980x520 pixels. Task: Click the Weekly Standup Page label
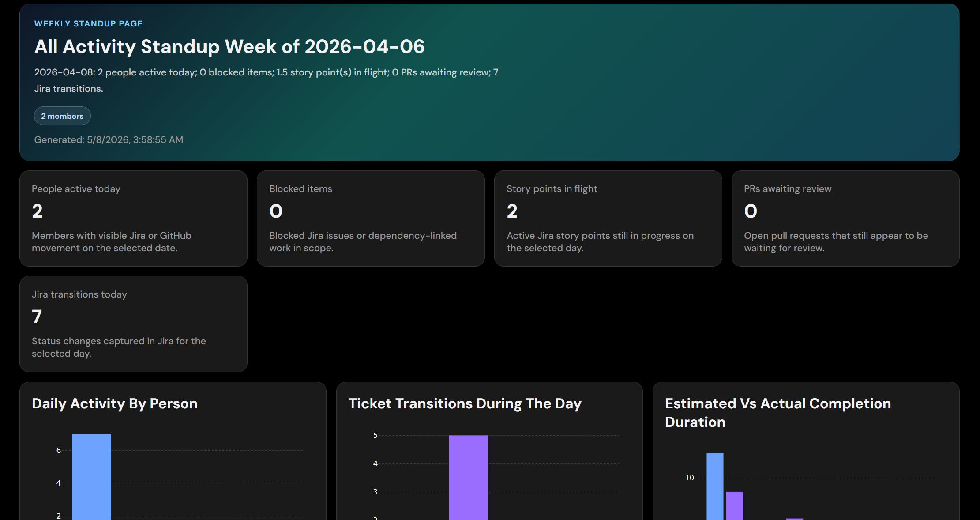(x=88, y=23)
